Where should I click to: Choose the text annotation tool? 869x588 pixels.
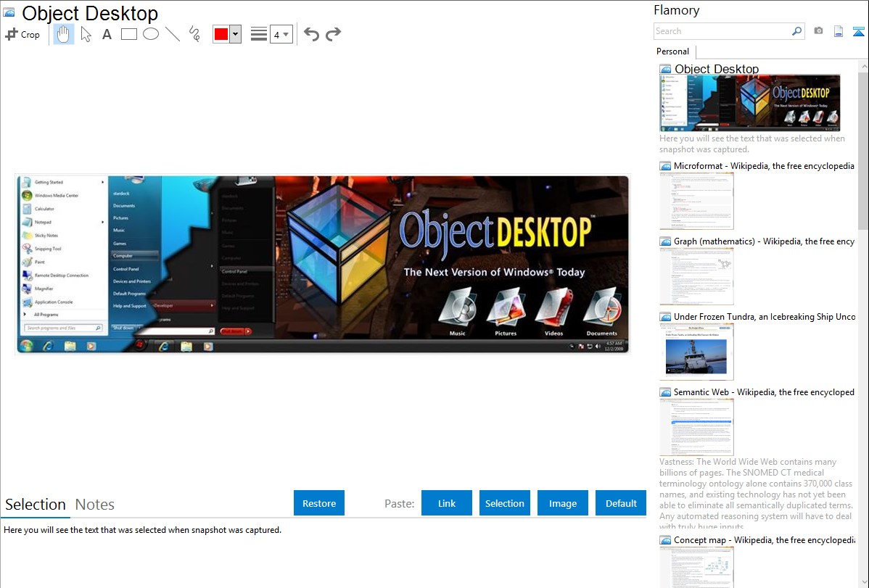click(107, 34)
